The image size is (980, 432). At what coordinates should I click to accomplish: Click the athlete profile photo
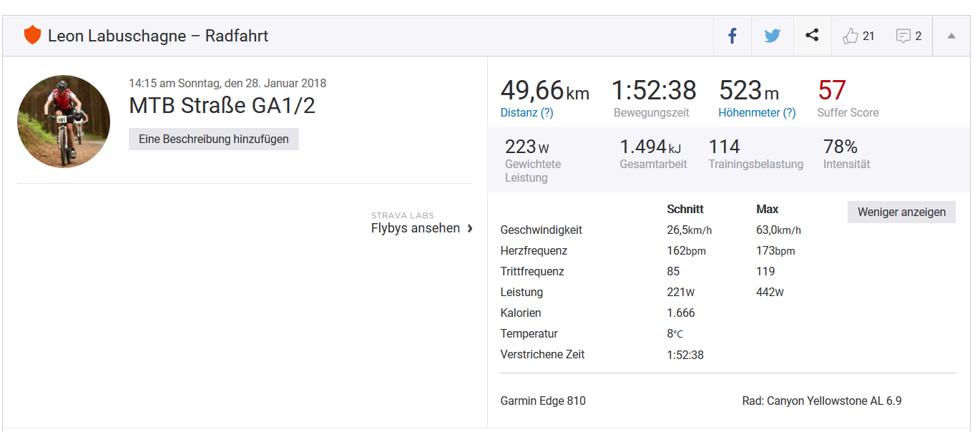(x=64, y=121)
